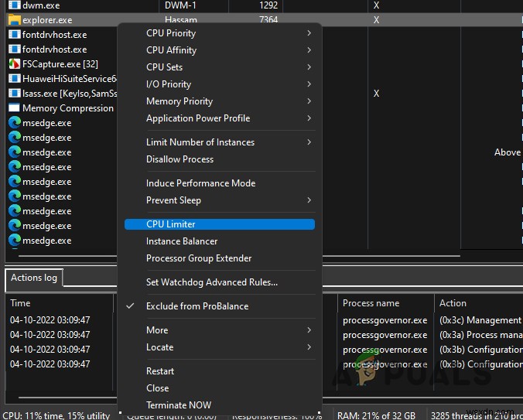This screenshot has width=523, height=420.
Task: Click the Memory Compression process icon
Action: click(x=15, y=108)
